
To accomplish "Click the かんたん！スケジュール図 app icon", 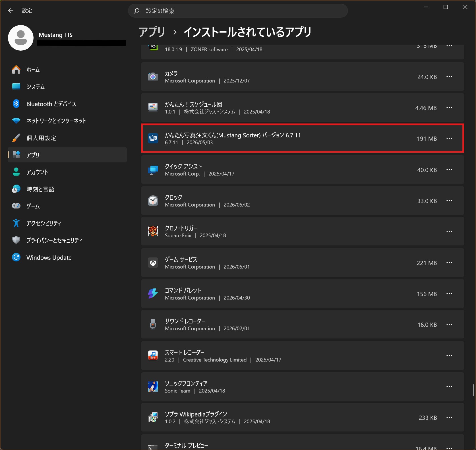I will (x=153, y=107).
